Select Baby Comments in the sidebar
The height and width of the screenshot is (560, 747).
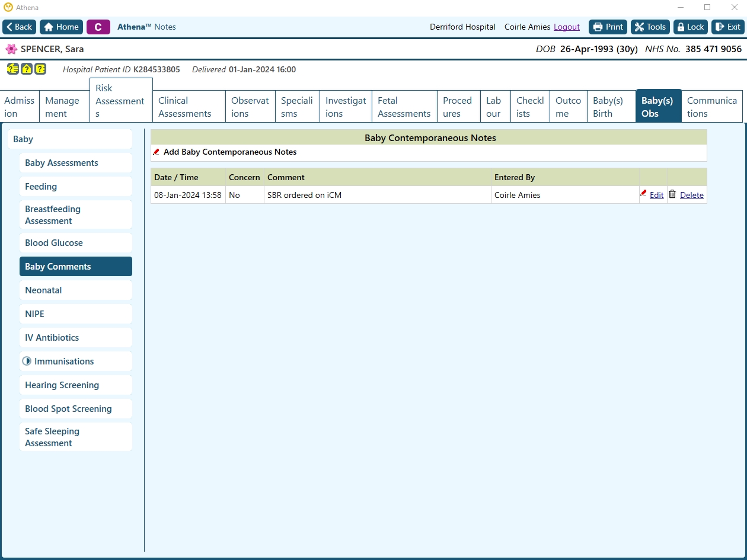pyautogui.click(x=76, y=267)
